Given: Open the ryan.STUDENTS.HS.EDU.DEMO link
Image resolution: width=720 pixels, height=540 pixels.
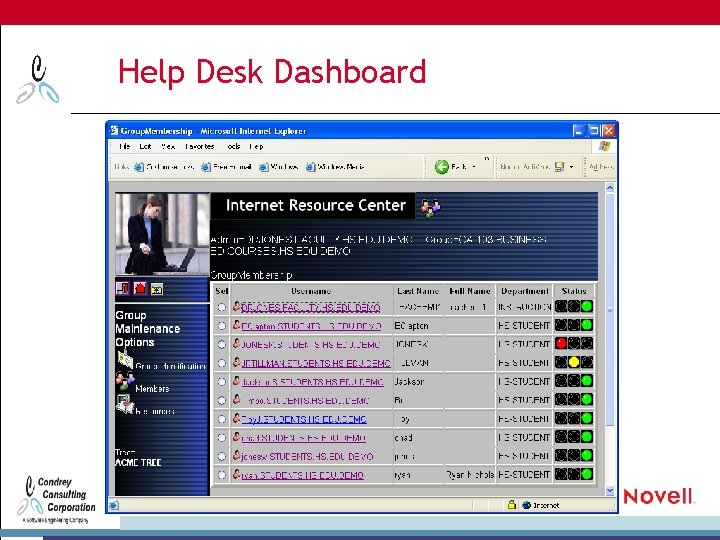Looking at the screenshot, I should pos(303,475).
